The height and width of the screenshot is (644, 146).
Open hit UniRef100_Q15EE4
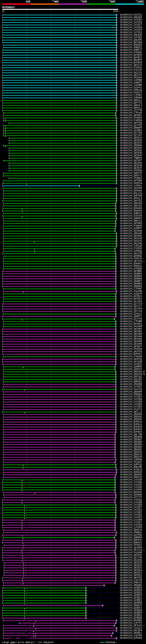click(131, 588)
